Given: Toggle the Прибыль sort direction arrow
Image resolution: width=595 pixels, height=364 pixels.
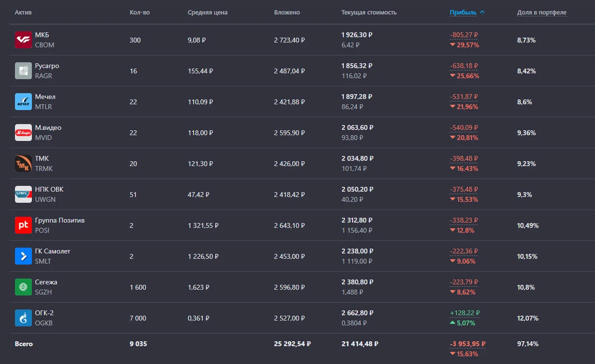Looking at the screenshot, I should point(482,13).
